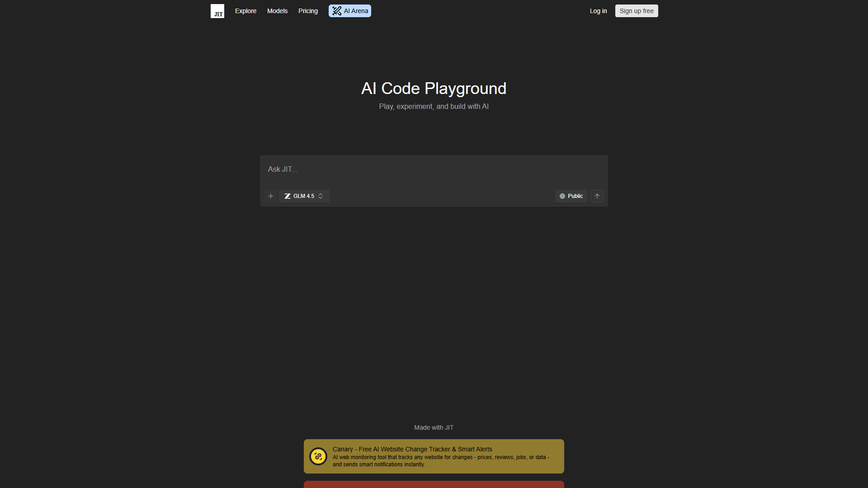Click the 'Made with JIT' text
The height and width of the screenshot is (488, 868).
[x=434, y=427]
